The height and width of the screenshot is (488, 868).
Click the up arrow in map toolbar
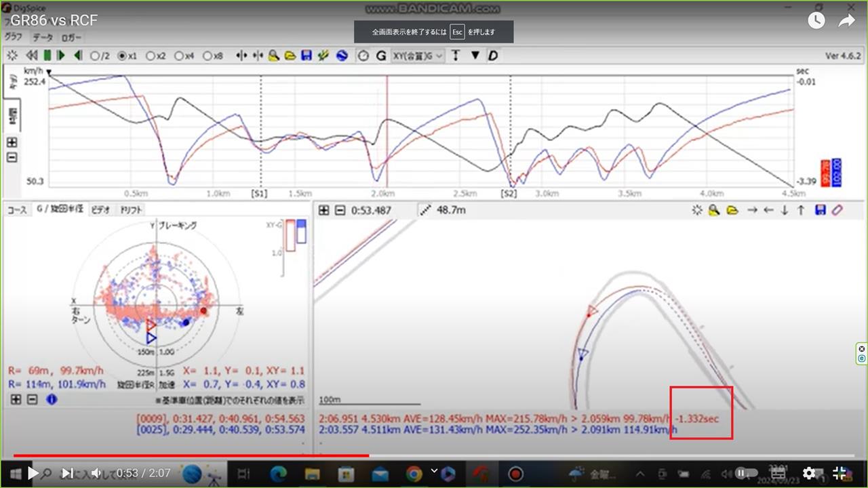pyautogui.click(x=801, y=210)
